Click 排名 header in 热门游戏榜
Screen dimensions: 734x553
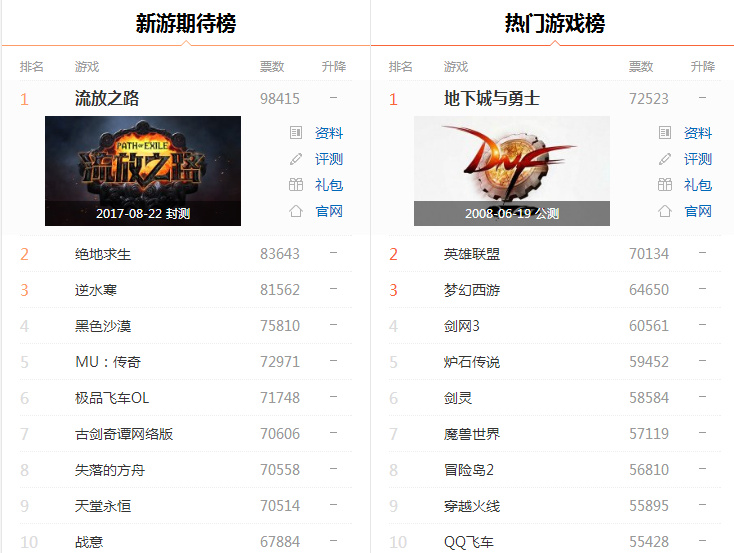point(400,66)
